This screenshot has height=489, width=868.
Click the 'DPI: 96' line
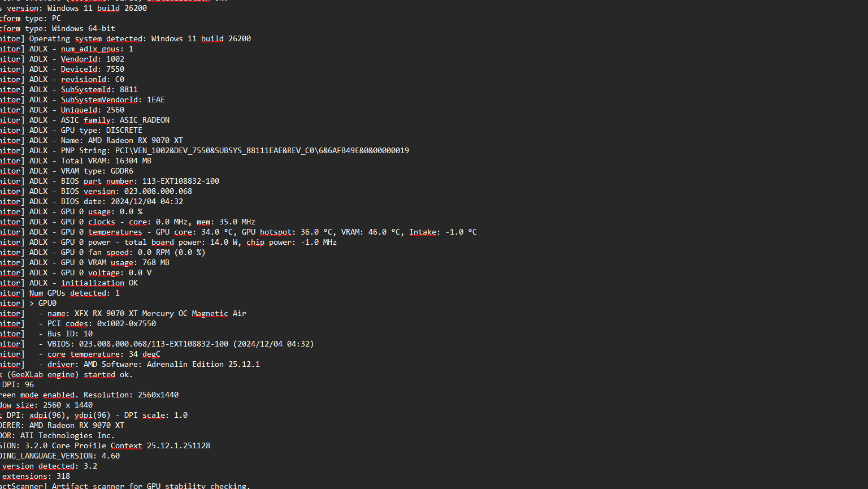[17, 385]
